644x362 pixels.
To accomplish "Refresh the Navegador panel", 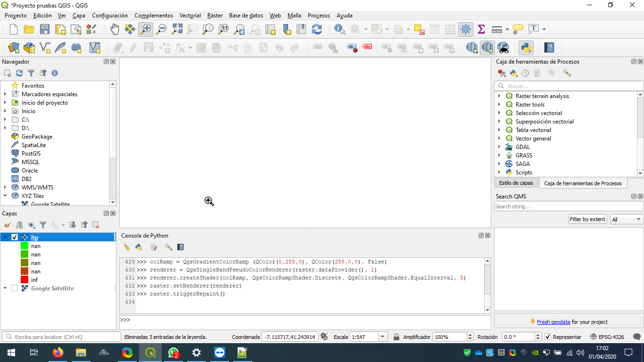I will point(19,73).
